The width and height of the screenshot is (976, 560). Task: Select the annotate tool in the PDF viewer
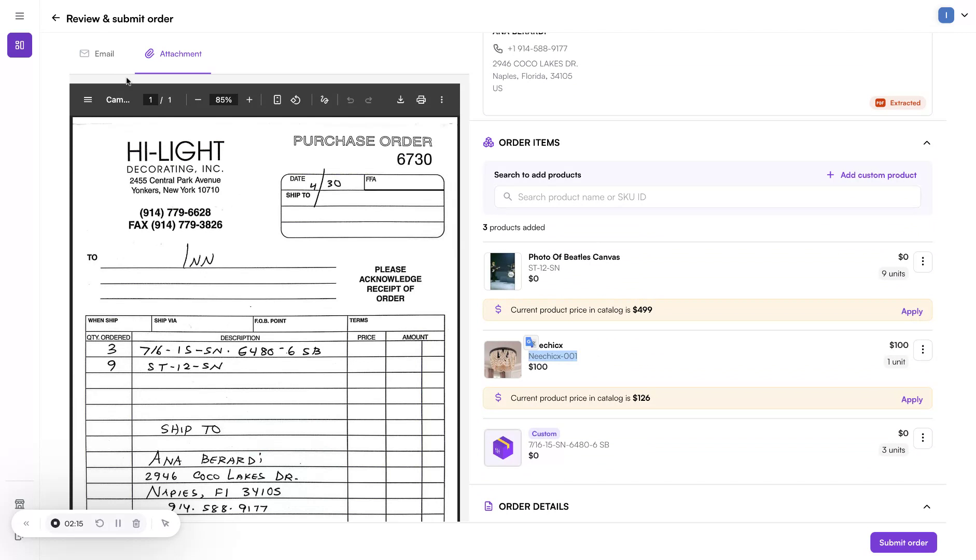coord(324,100)
